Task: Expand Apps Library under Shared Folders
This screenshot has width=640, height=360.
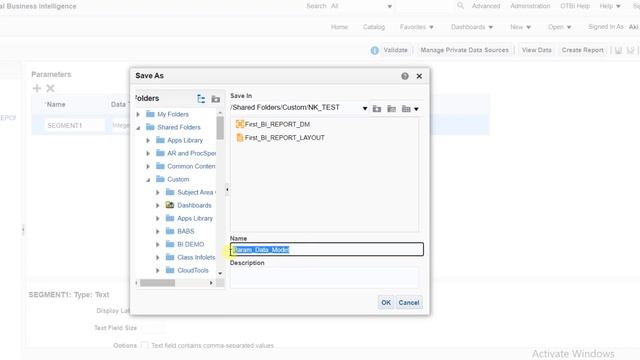Action: (148, 140)
